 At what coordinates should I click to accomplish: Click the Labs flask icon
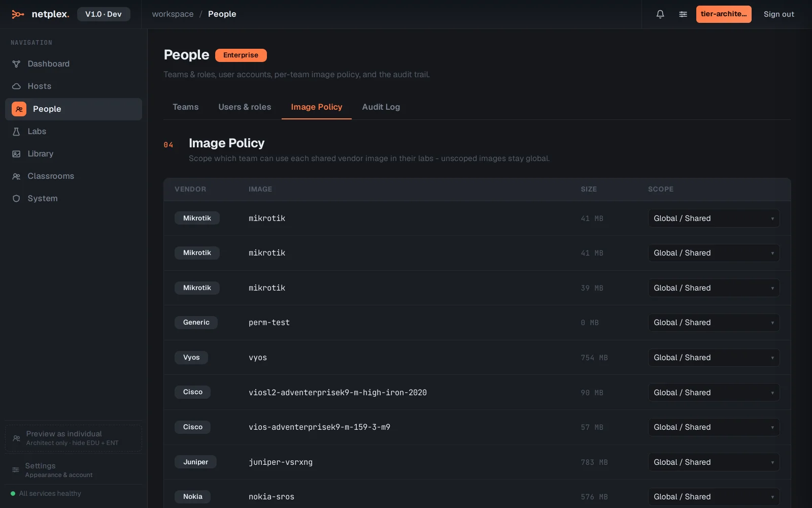16,132
